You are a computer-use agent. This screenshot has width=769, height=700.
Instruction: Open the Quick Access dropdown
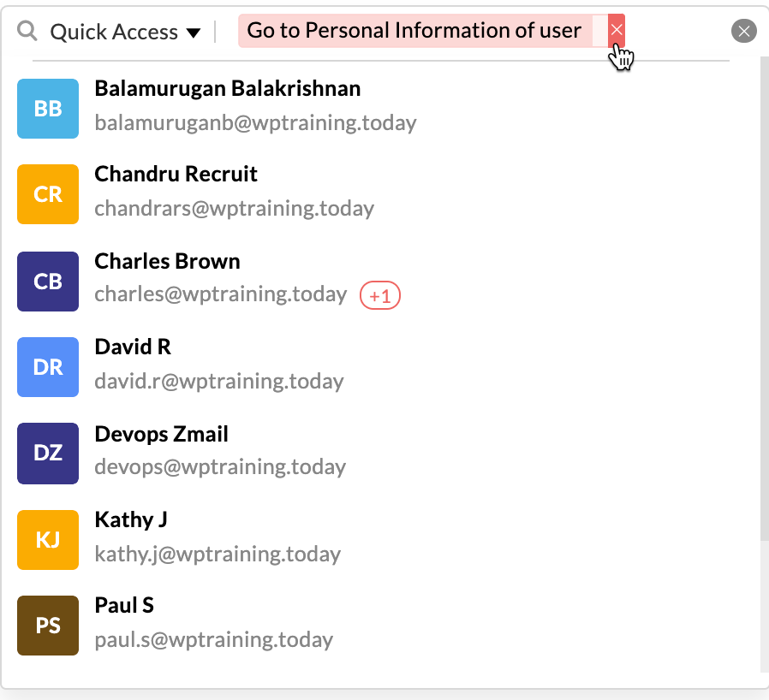pyautogui.click(x=125, y=33)
